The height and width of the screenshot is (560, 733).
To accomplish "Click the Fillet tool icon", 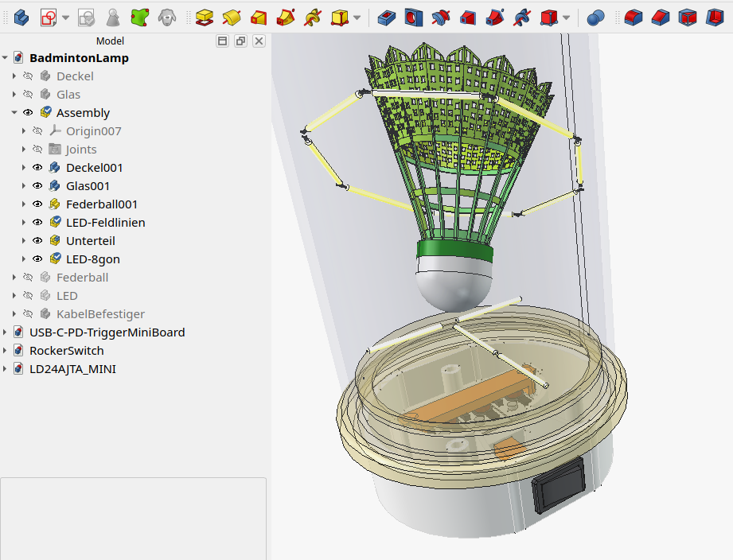I will coord(633,17).
